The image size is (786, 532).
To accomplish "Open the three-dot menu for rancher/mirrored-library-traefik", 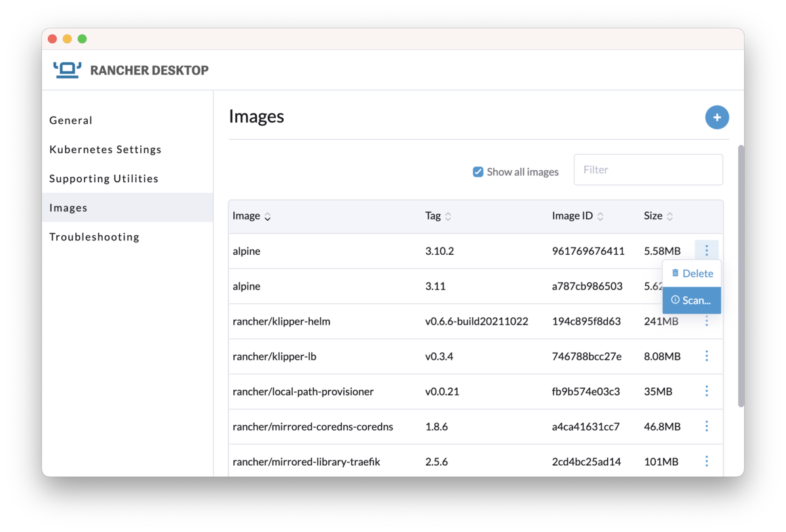I will point(706,461).
